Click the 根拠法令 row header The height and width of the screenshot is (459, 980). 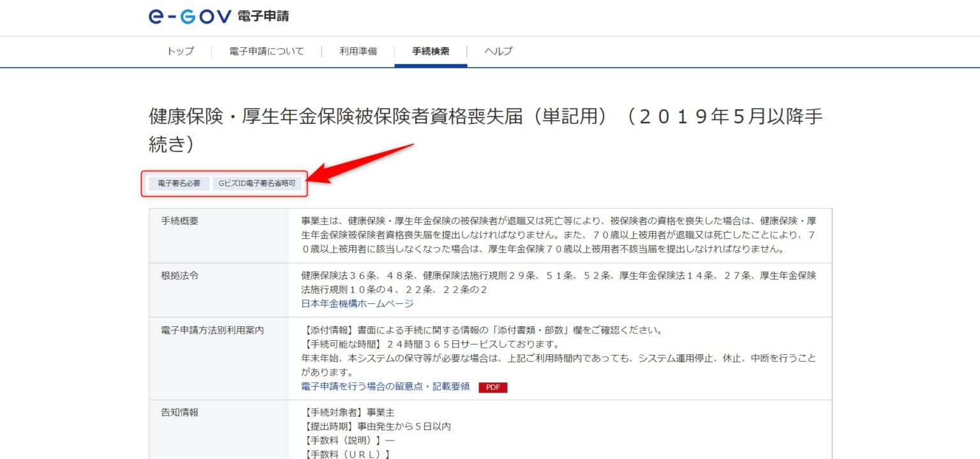pos(179,275)
